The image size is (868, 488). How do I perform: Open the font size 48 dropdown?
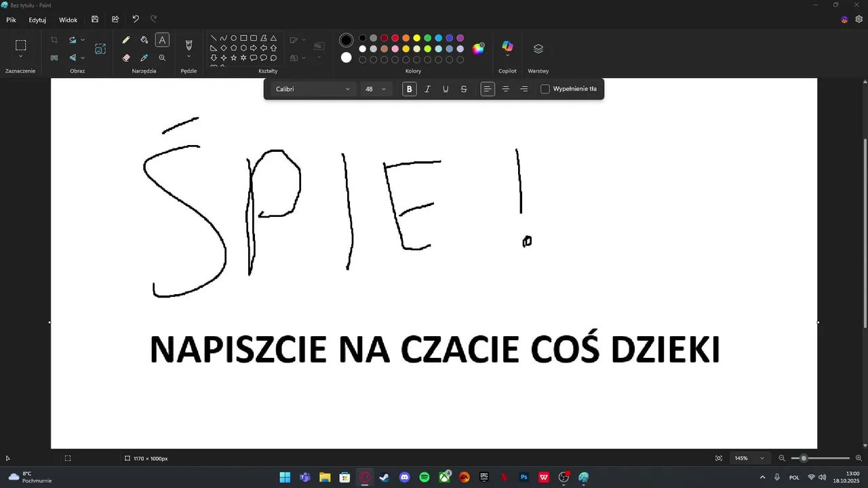click(376, 89)
